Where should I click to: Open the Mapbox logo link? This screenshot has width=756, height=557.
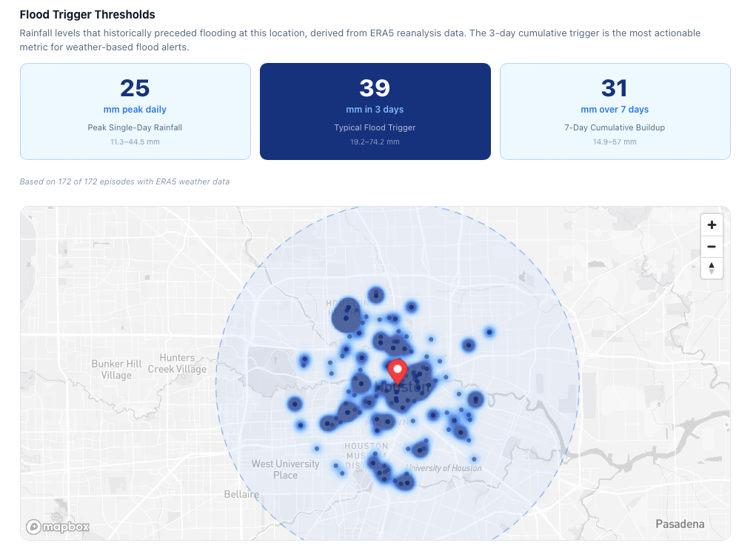tap(58, 527)
